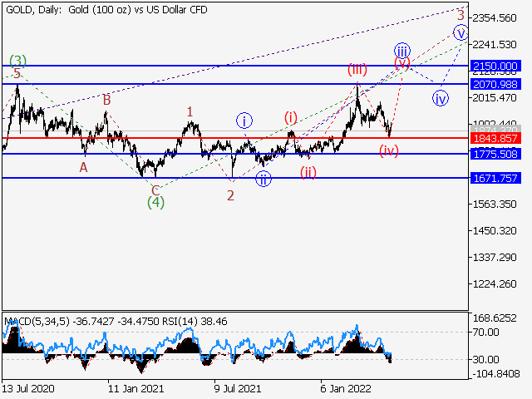The image size is (532, 399).
Task: Select the blue circled iii wave marker
Action: (402, 52)
